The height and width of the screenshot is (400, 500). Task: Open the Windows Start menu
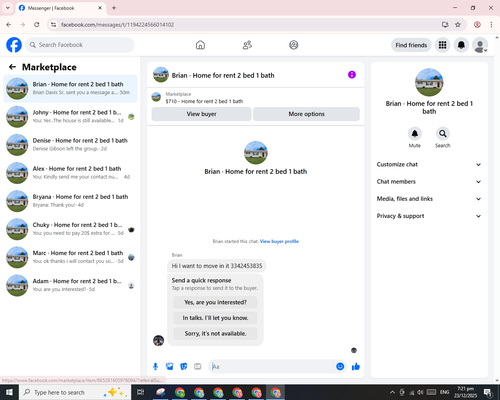tap(9, 392)
